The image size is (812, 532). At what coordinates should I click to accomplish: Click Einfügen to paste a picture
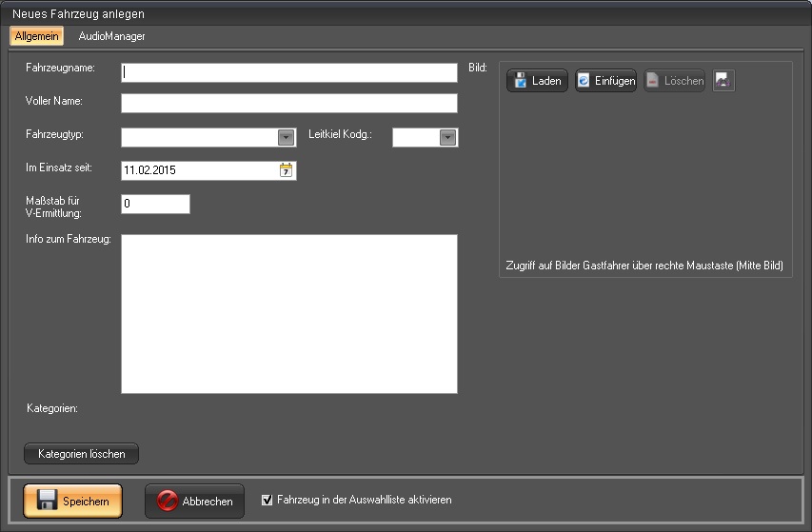point(605,81)
